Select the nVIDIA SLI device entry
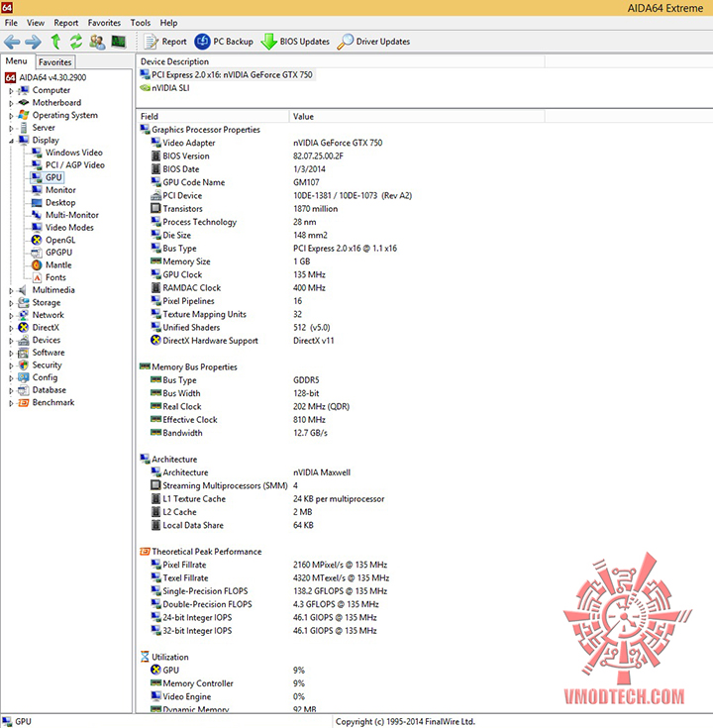Viewport: 713px width, 728px height. [x=165, y=88]
